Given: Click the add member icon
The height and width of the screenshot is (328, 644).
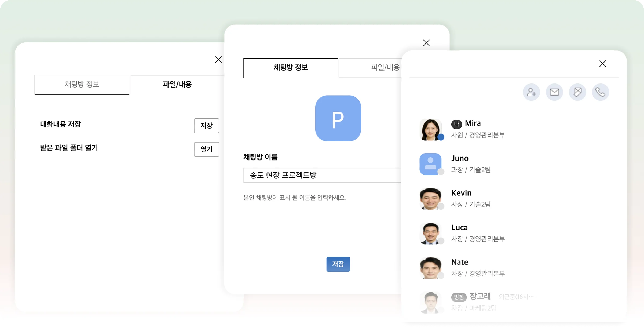Looking at the screenshot, I should [x=531, y=92].
